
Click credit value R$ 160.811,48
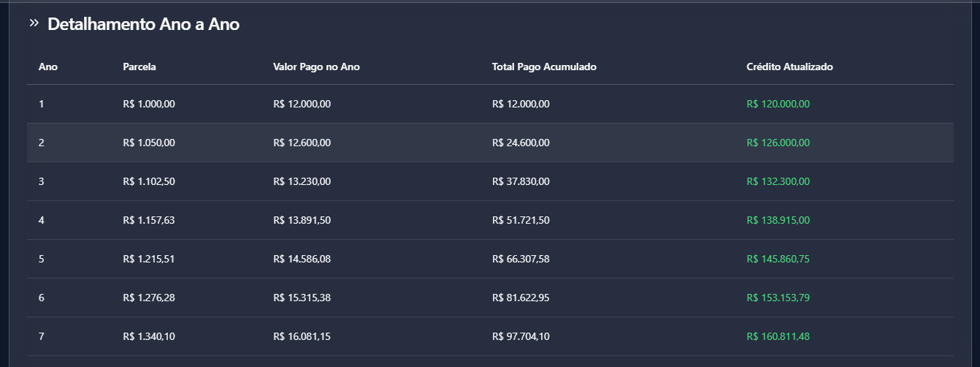coord(778,336)
